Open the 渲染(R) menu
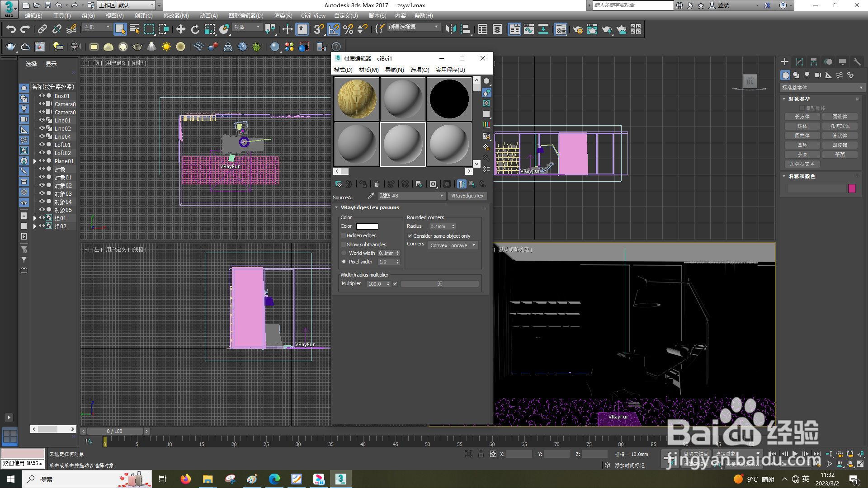The width and height of the screenshot is (868, 489). [283, 16]
